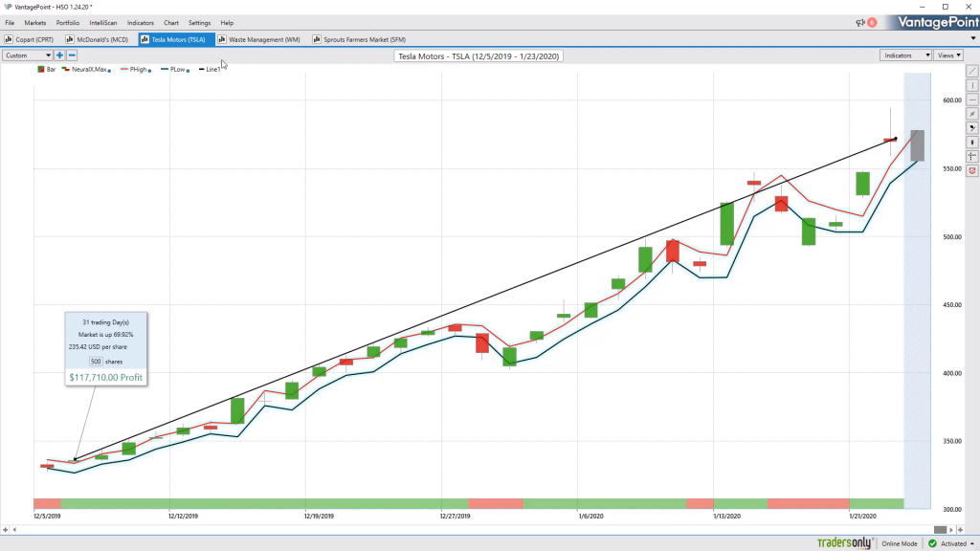Click the Copart tab's chart icon

[x=9, y=39]
